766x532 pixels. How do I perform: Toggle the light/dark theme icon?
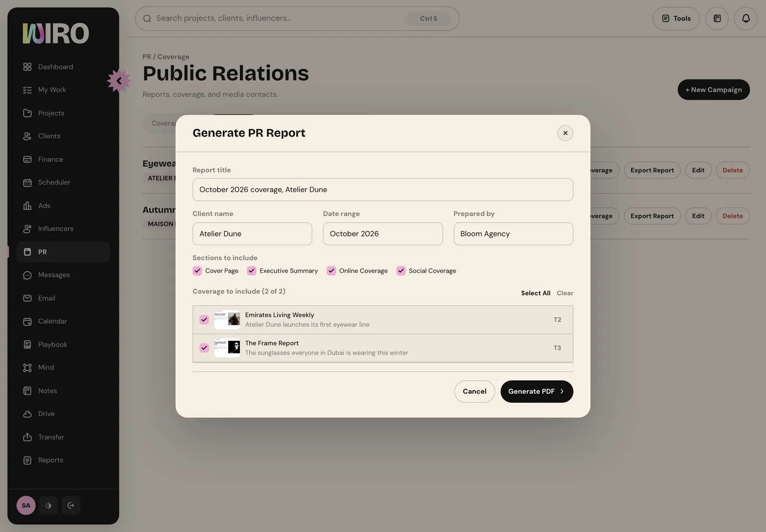tap(48, 505)
